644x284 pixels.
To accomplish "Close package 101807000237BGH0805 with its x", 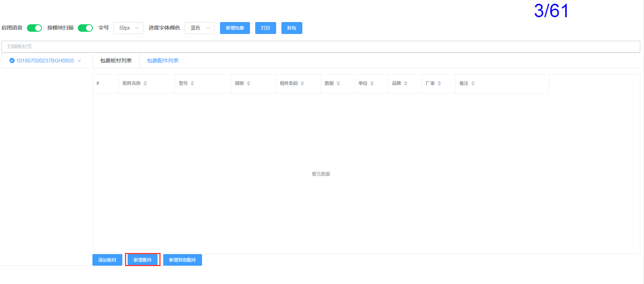I will pos(79,61).
